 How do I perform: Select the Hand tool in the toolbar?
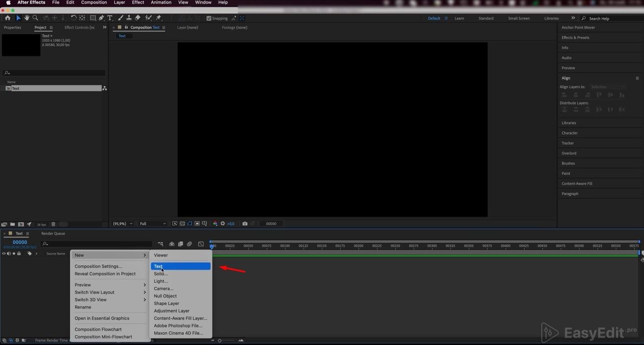27,18
